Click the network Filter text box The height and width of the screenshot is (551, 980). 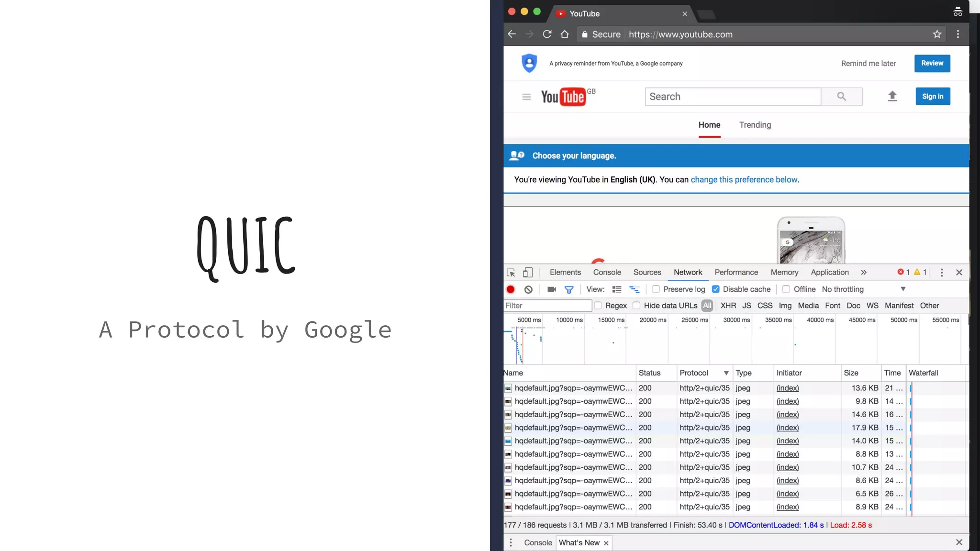(547, 305)
